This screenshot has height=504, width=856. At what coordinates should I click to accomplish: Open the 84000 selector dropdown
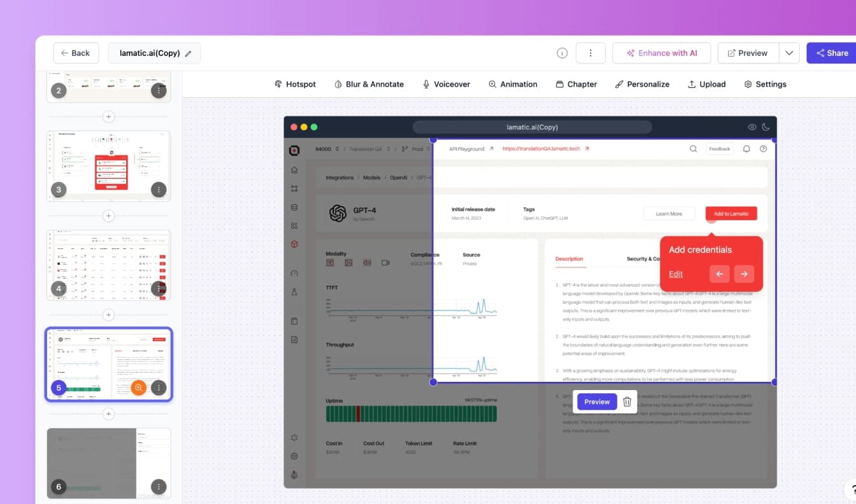327,149
